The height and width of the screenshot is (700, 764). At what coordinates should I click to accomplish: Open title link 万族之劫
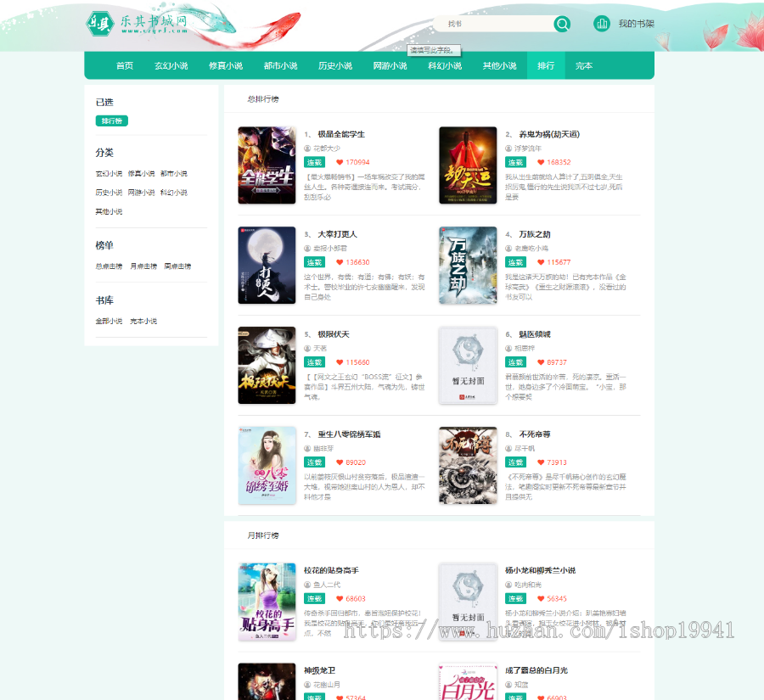[535, 234]
